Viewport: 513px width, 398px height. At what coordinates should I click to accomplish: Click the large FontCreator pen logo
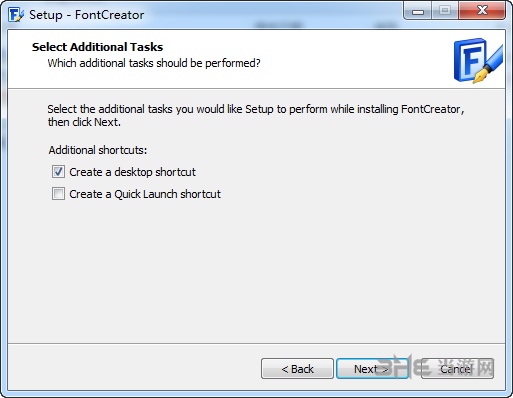[478, 60]
